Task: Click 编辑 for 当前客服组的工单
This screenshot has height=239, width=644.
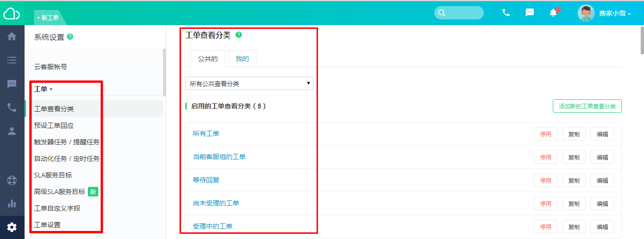Action: [x=602, y=157]
